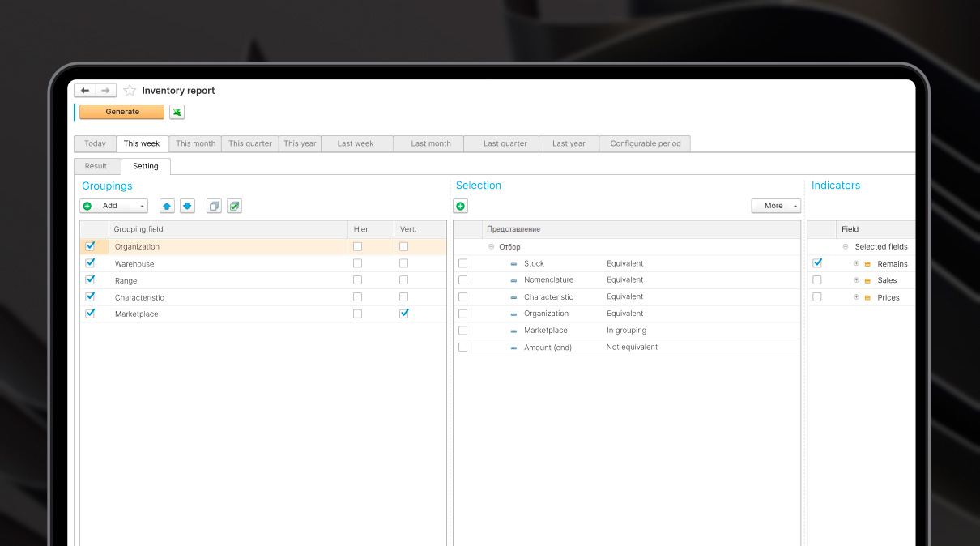Uncheck the Warehouse grouping checkbox
This screenshot has height=546, width=980.
90,263
